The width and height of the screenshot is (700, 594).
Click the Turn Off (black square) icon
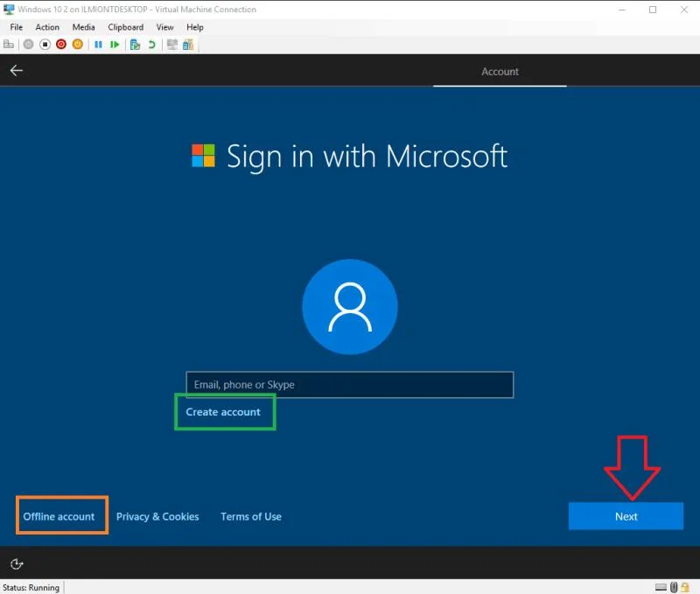pos(45,45)
